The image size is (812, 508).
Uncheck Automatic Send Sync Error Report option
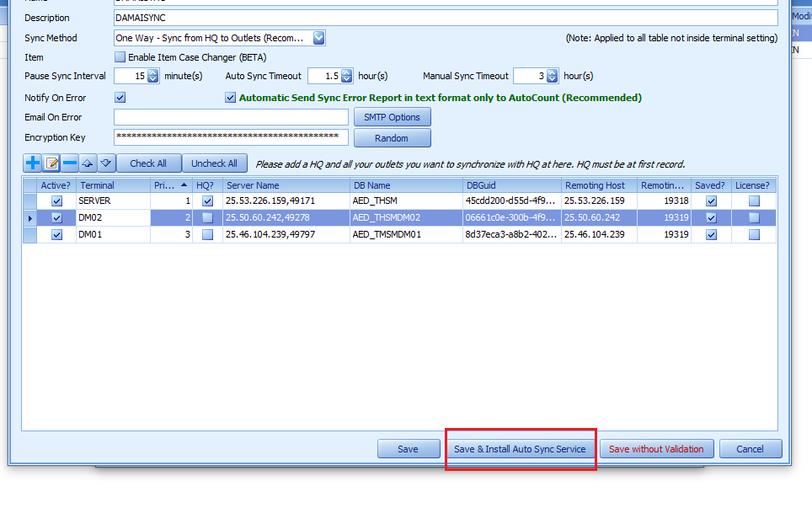(231, 98)
